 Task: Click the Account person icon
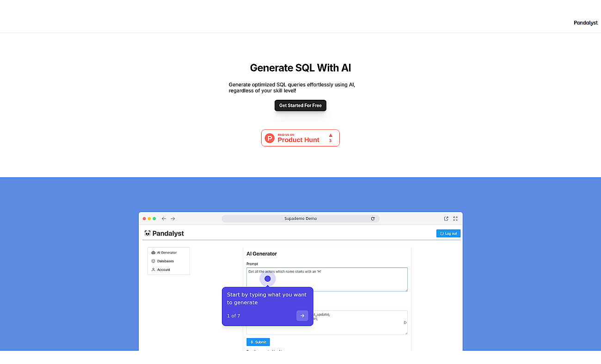(x=153, y=270)
